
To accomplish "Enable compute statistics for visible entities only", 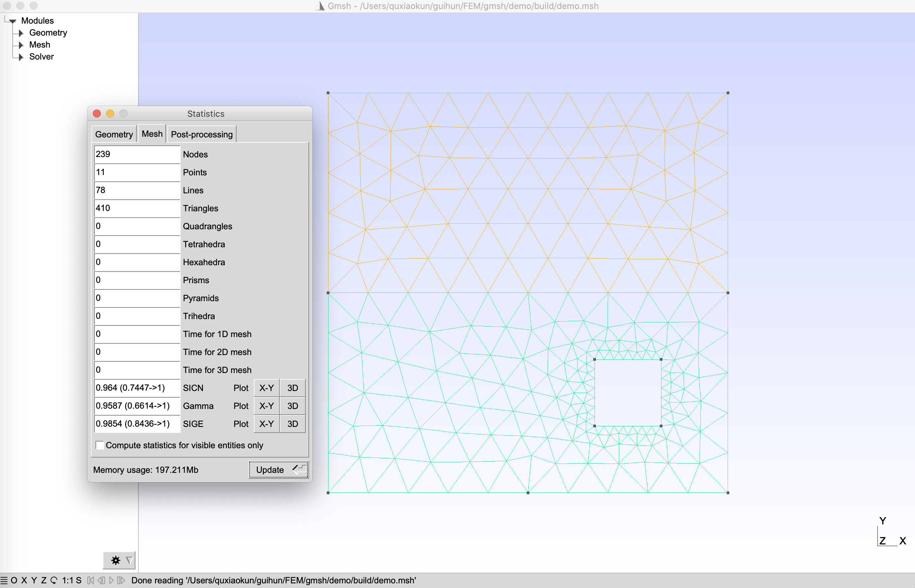I will coord(99,445).
